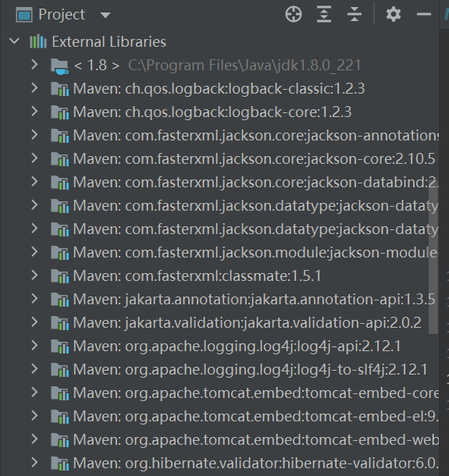Click the project tree vertical scrollbar thumb

(433, 258)
